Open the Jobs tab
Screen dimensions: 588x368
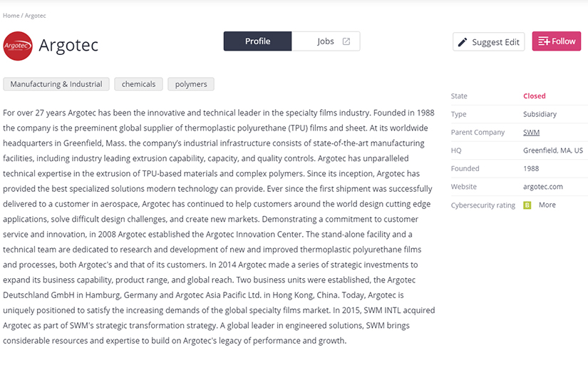point(326,41)
